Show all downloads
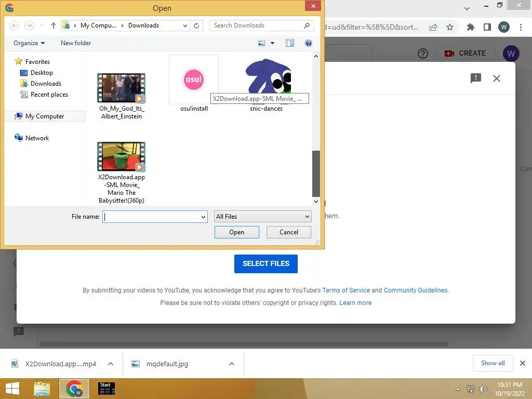This screenshot has width=532, height=399. click(x=493, y=363)
